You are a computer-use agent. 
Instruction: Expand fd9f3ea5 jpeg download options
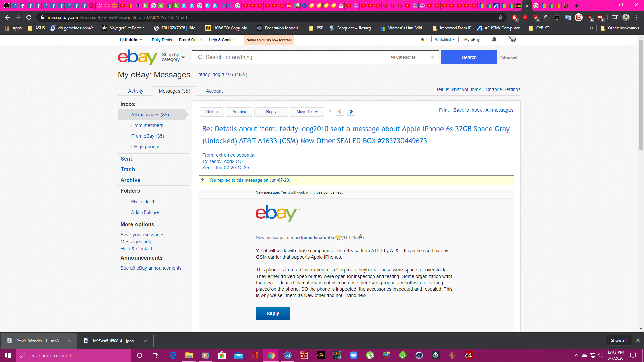point(146,341)
